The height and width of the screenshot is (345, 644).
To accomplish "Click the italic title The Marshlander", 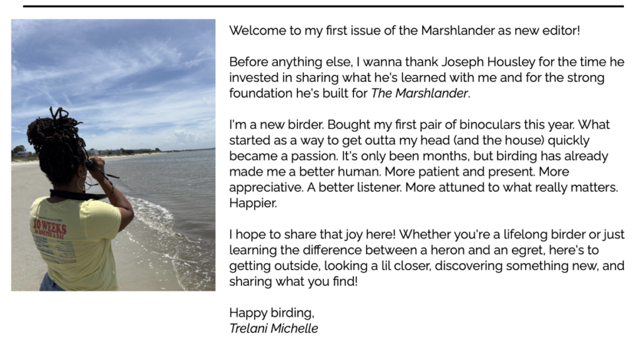I will coord(419,93).
